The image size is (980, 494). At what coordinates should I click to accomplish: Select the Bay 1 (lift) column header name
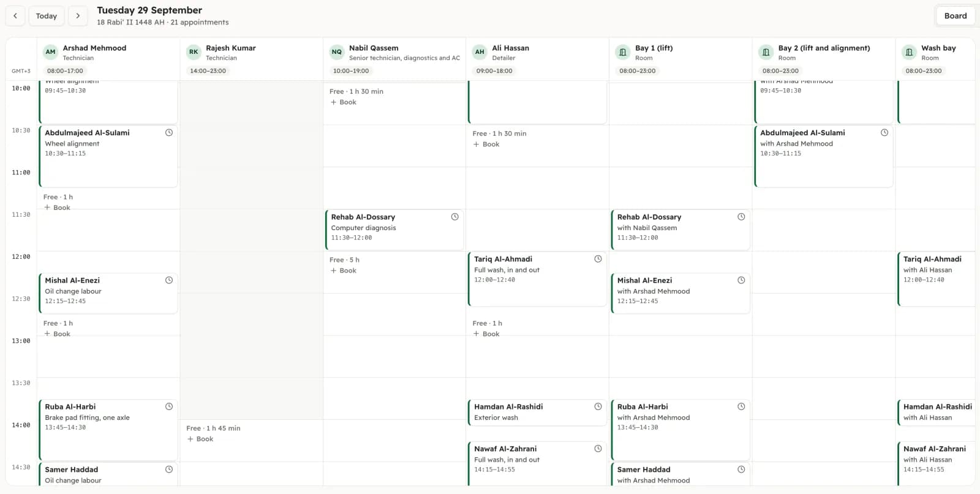[x=654, y=48]
